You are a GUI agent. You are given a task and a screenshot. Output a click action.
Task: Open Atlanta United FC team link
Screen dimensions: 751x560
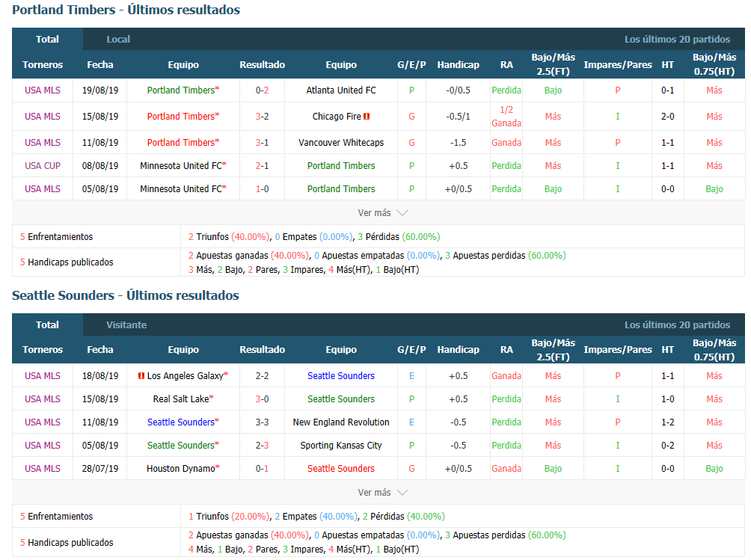click(341, 90)
